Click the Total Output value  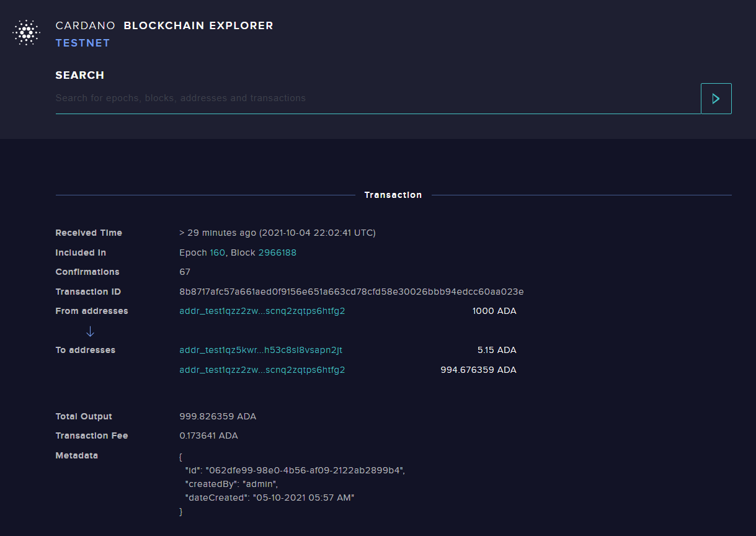click(218, 416)
